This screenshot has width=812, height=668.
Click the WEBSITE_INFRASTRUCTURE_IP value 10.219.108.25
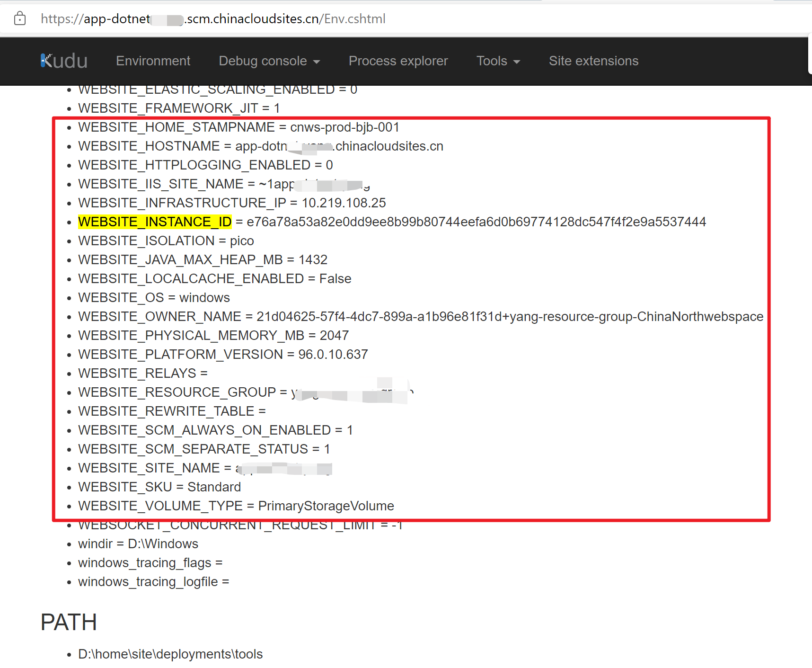coord(344,203)
